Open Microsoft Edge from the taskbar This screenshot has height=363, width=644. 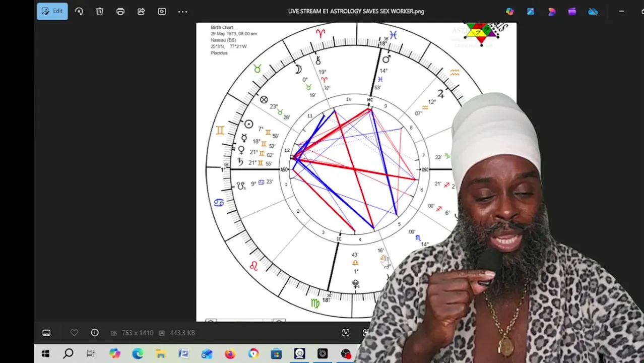click(138, 354)
